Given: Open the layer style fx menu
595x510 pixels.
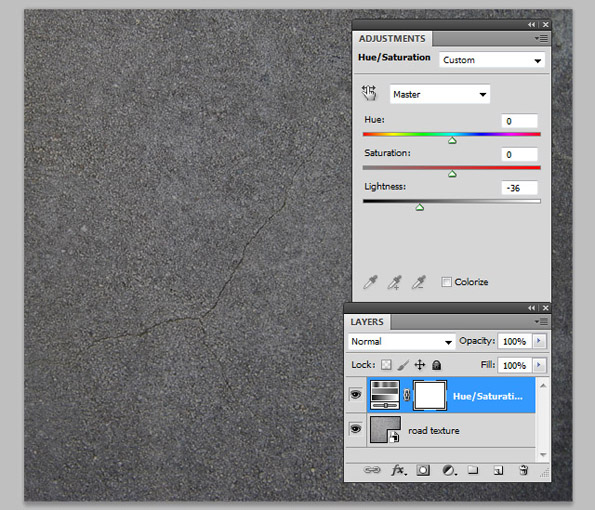Looking at the screenshot, I should 398,471.
